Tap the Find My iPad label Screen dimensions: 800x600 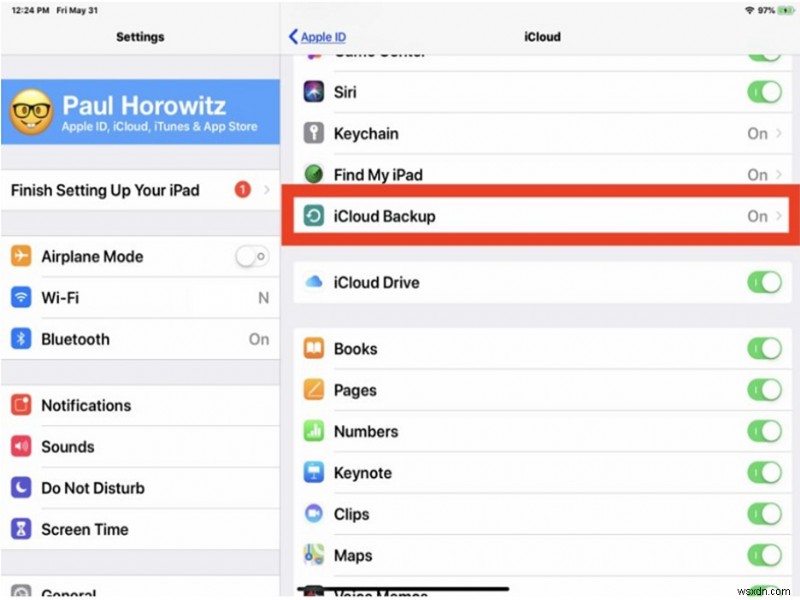378,174
